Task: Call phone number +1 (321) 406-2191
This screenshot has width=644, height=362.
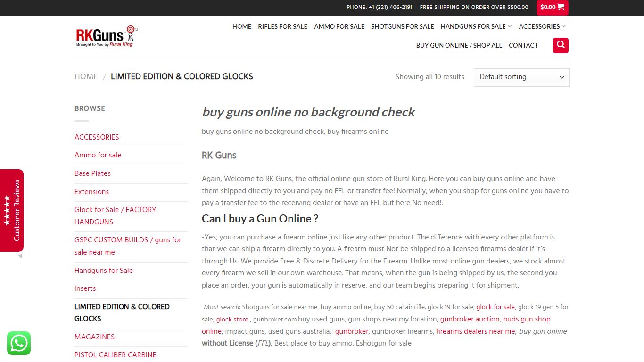Action: pyautogui.click(x=380, y=7)
